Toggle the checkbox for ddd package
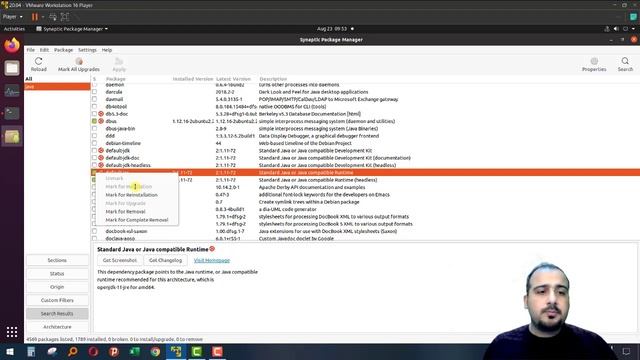Screen dimensions: 640x360 [x=94, y=136]
